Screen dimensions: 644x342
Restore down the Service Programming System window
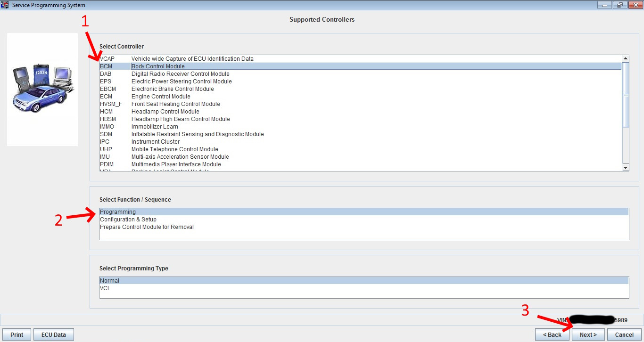[x=619, y=5]
